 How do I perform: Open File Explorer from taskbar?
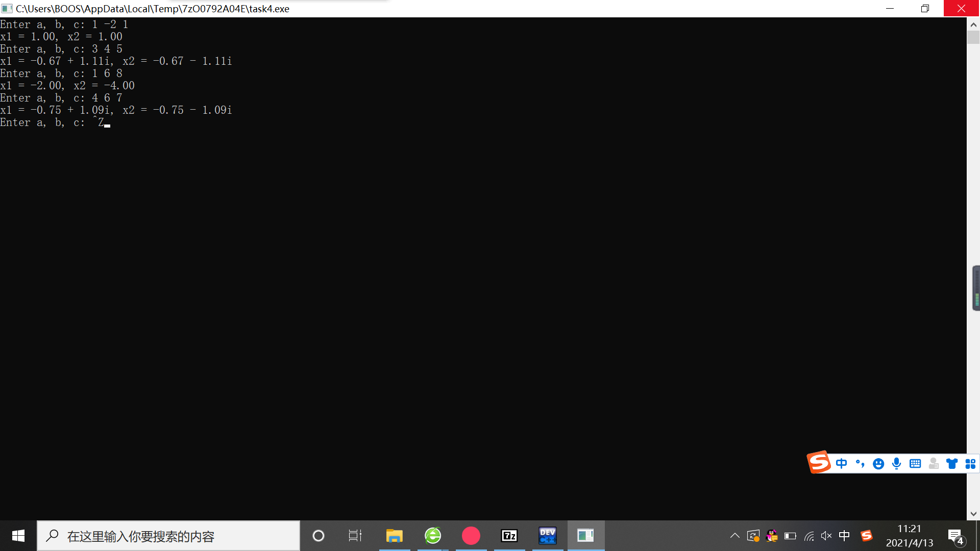pyautogui.click(x=394, y=536)
